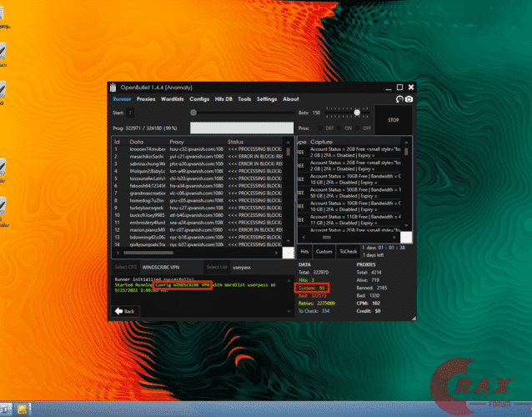The image size is (532, 417).
Task: Click the Select List button
Action: [x=217, y=267]
